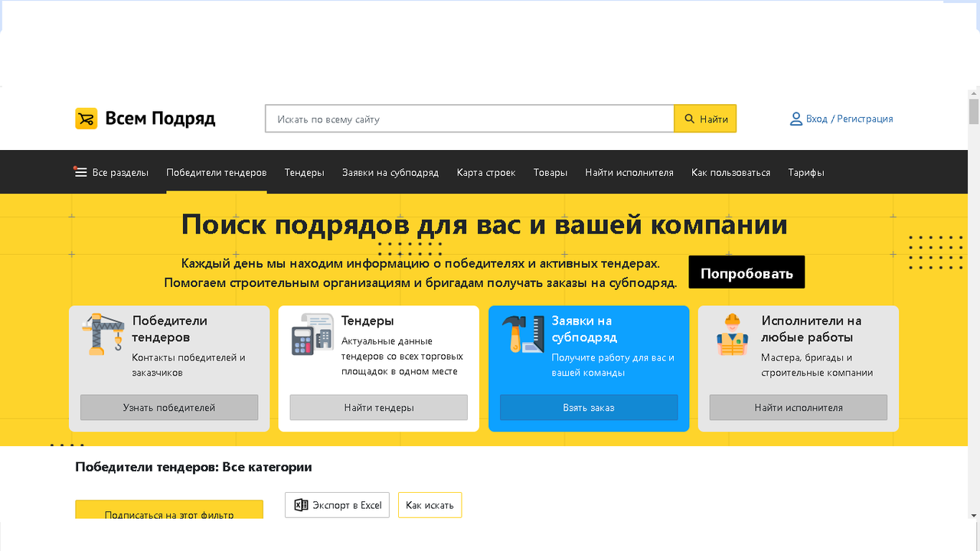Click the Исполнители на любые работы title

(x=812, y=329)
